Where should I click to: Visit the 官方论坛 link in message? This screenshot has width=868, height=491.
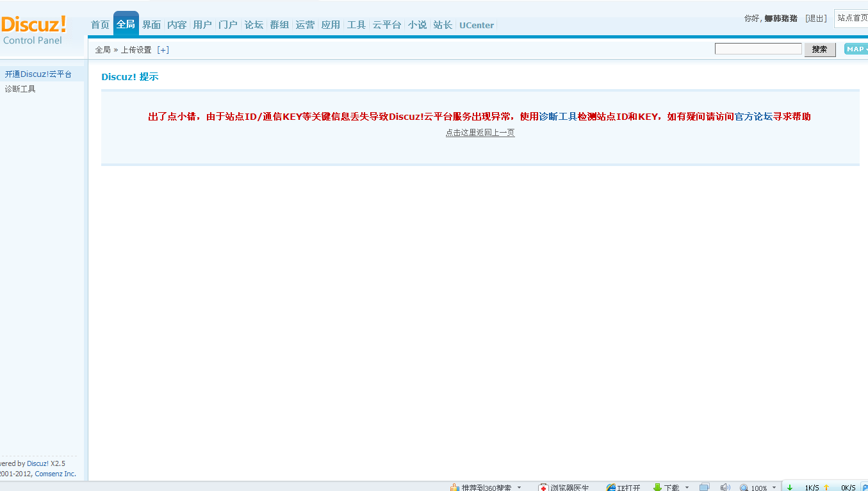[x=753, y=117]
